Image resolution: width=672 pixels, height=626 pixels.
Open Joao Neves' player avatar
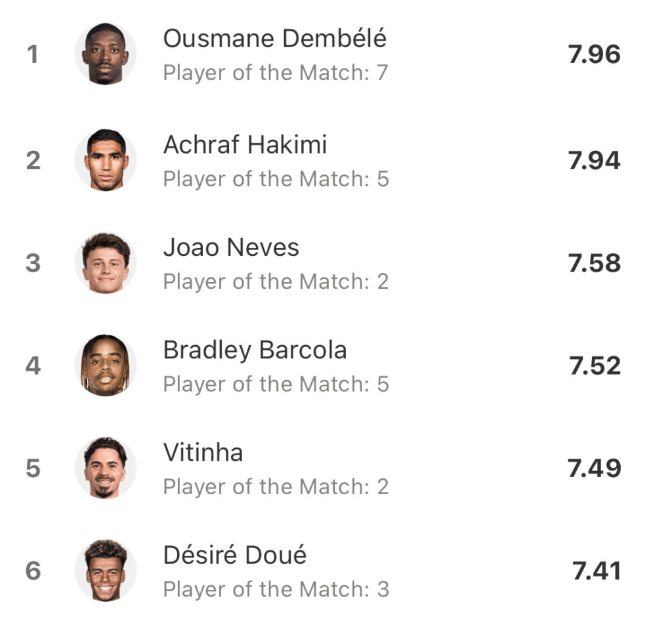point(106,263)
